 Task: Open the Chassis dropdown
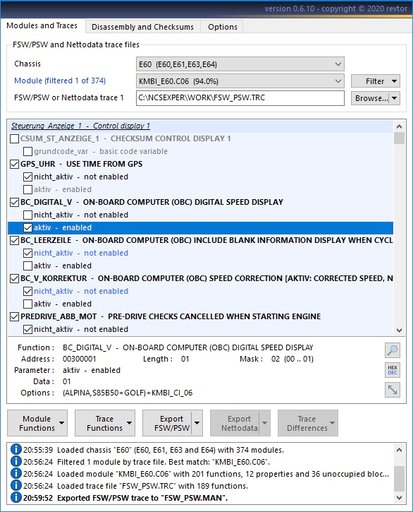240,64
